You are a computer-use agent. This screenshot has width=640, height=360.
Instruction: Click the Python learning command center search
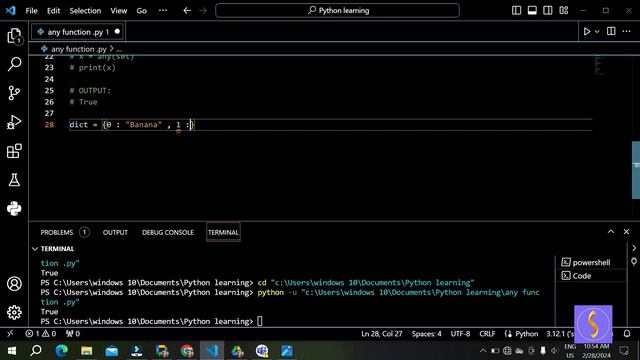(x=338, y=11)
